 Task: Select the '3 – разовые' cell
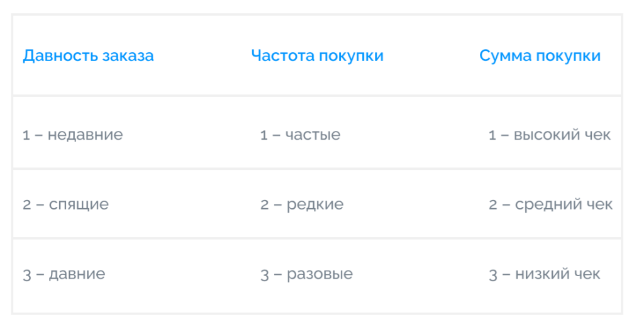tap(307, 274)
